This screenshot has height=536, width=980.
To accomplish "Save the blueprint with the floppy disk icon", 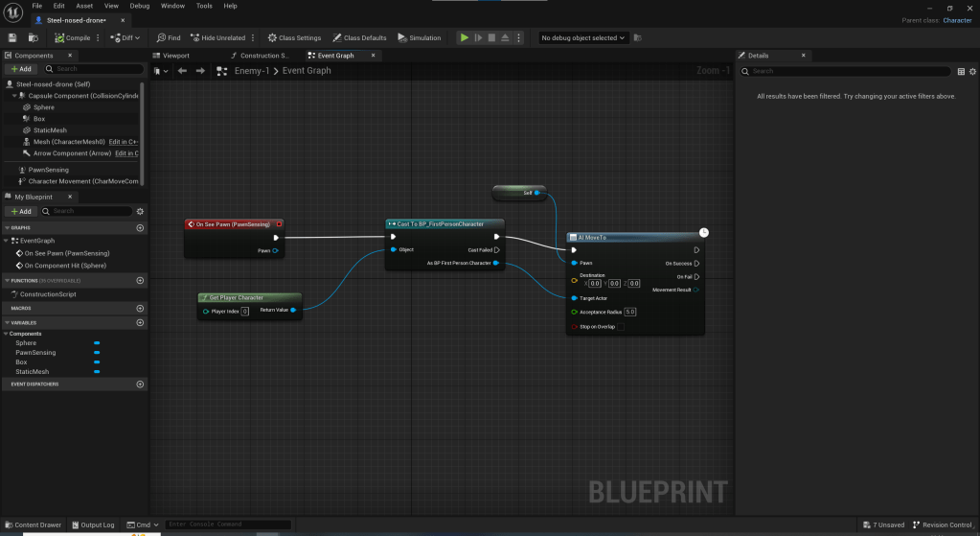I will [x=12, y=38].
